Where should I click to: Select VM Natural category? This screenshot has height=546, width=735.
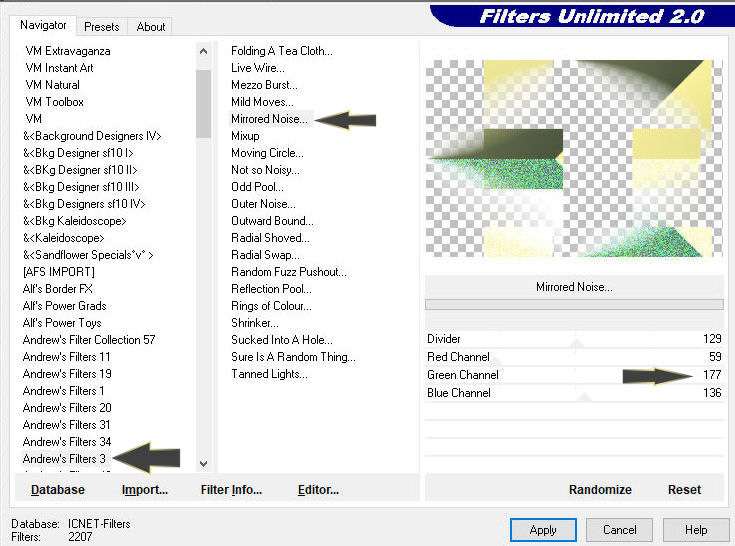(x=52, y=85)
